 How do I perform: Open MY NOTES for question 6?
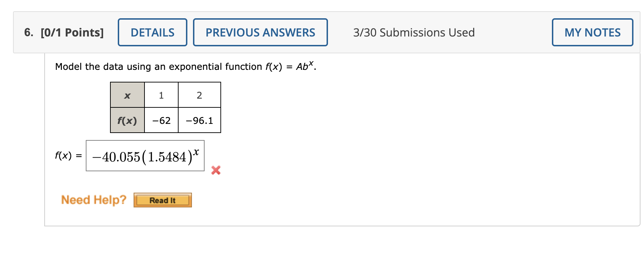point(592,32)
